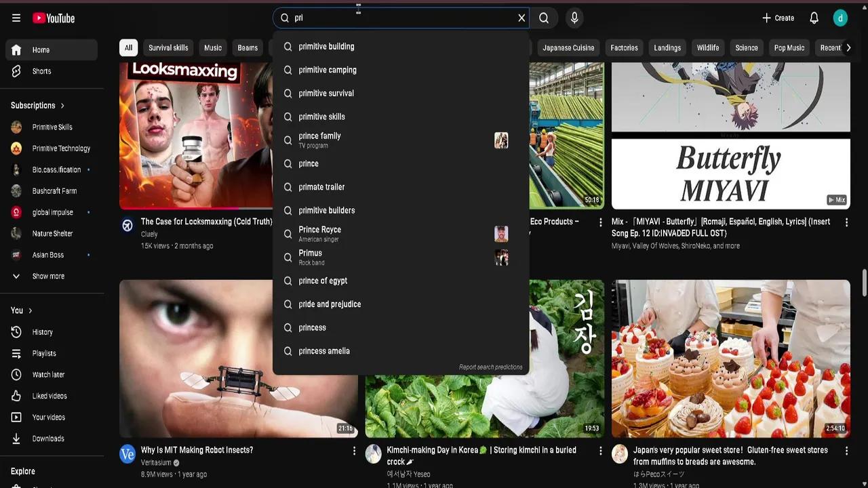The width and height of the screenshot is (868, 488).
Task: Choose the 'princess amelia' suggestion
Action: [x=401, y=351]
